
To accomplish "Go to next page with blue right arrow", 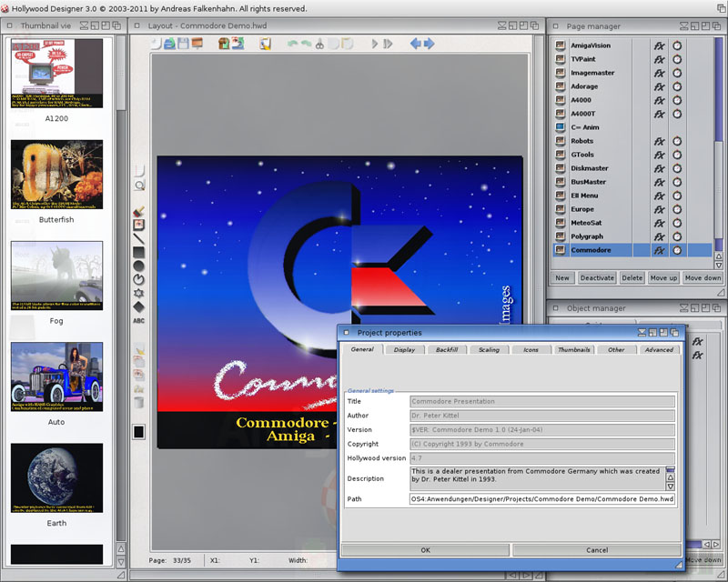I will (x=429, y=44).
